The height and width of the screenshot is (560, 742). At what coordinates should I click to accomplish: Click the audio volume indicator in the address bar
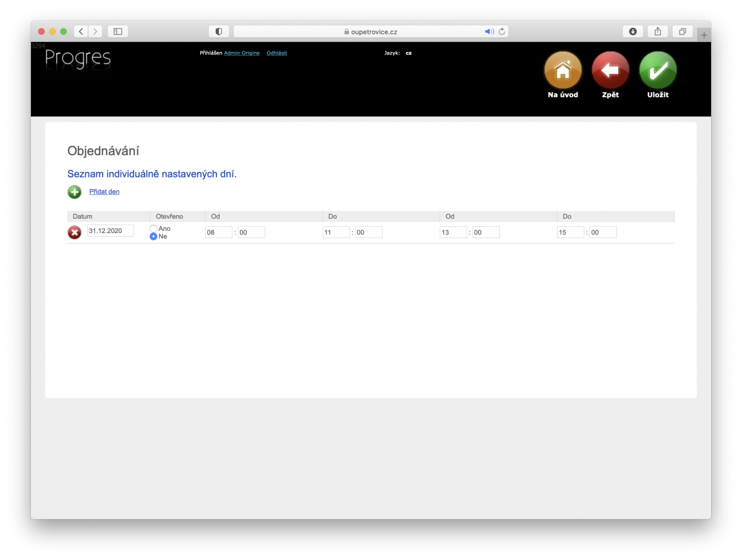(489, 31)
